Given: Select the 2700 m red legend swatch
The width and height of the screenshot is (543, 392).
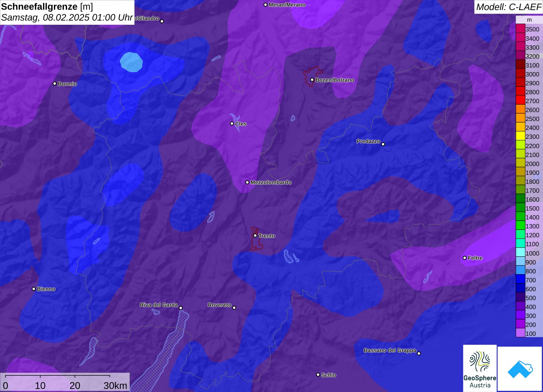Looking at the screenshot, I should pyautogui.click(x=521, y=101).
